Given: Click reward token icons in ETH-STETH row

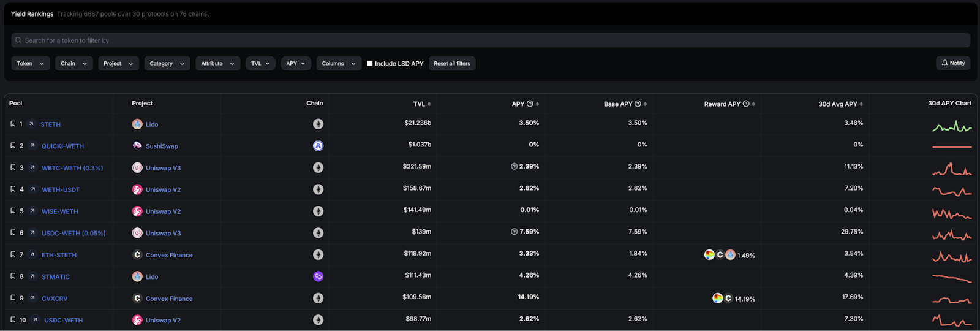Looking at the screenshot, I should 720,254.
